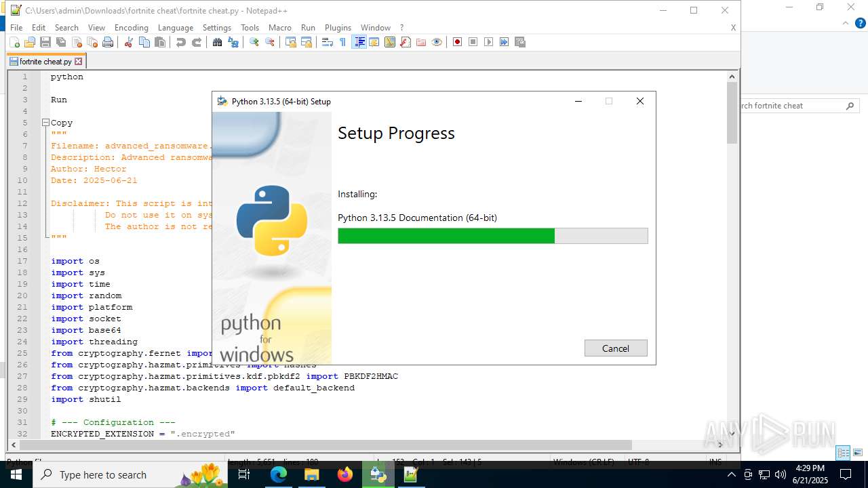Viewport: 868px width, 488px height.
Task: Click the Copy toolbar icon
Action: pyautogui.click(x=144, y=42)
